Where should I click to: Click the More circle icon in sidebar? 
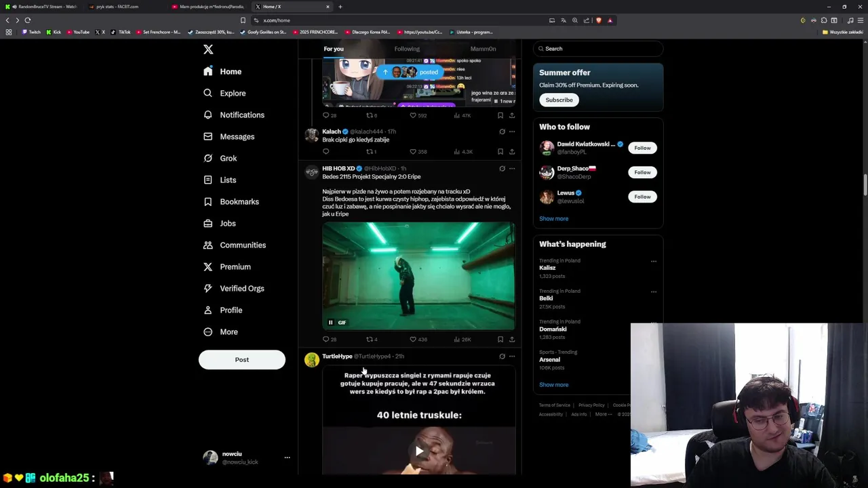(208, 331)
